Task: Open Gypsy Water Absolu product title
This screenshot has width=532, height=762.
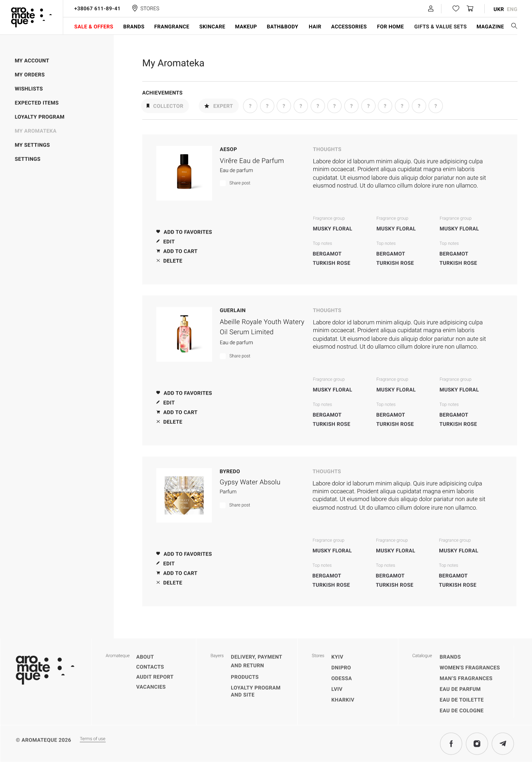Action: [250, 482]
